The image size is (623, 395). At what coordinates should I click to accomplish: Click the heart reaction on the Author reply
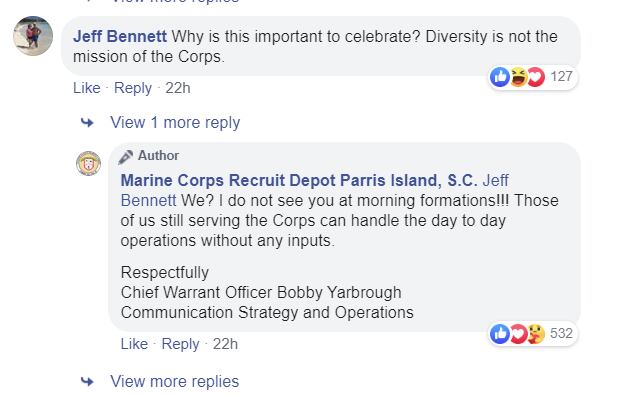coord(519,333)
